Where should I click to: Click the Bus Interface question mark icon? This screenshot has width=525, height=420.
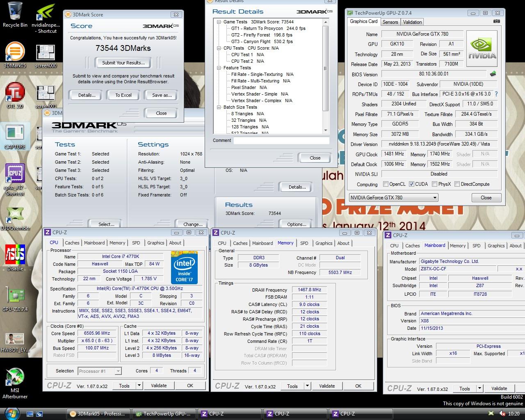click(496, 94)
